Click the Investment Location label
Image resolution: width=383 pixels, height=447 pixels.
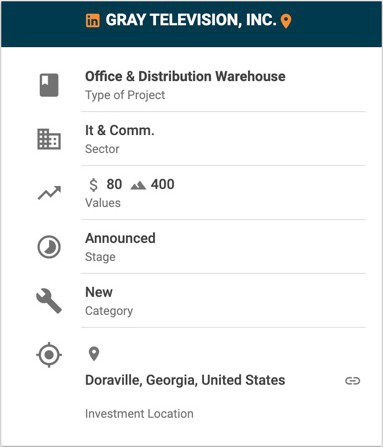click(x=139, y=414)
